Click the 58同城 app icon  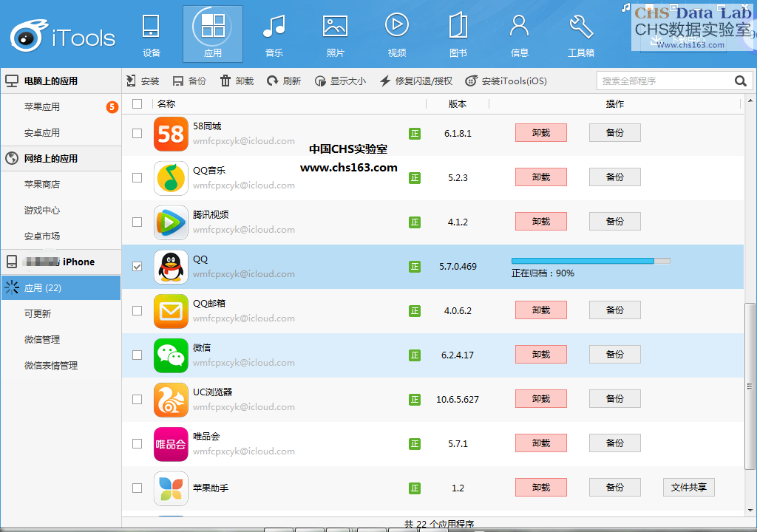171,134
